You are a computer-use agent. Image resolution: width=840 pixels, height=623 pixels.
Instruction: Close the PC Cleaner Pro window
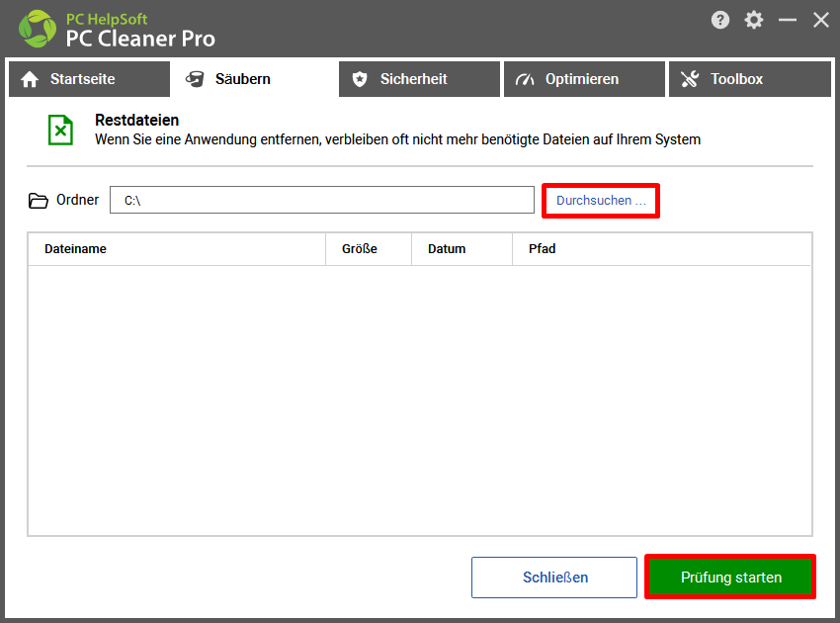pyautogui.click(x=820, y=21)
